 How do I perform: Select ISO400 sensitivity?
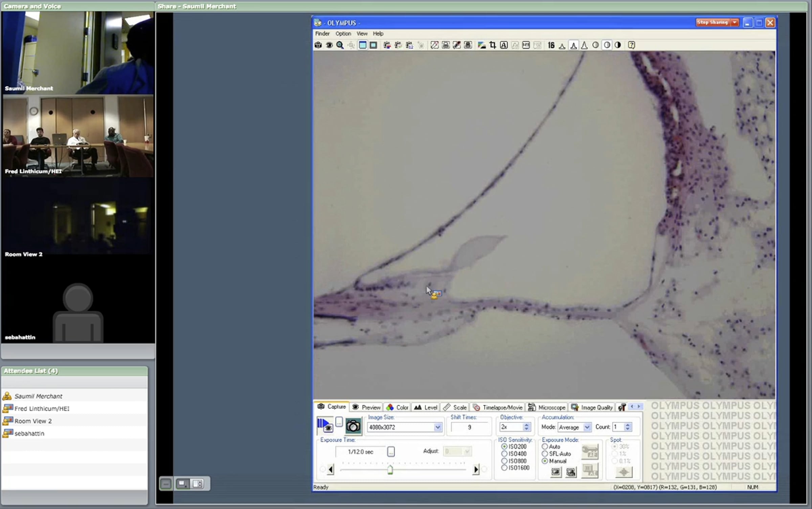point(514,454)
